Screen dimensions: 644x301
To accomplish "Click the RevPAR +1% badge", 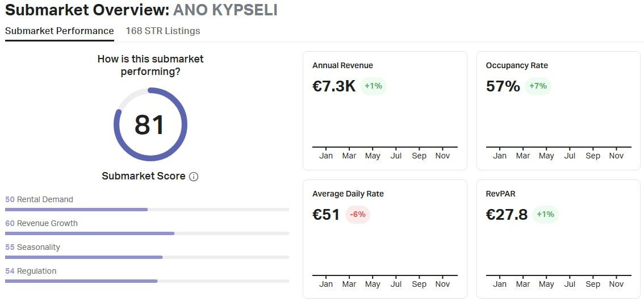I will (x=545, y=215).
